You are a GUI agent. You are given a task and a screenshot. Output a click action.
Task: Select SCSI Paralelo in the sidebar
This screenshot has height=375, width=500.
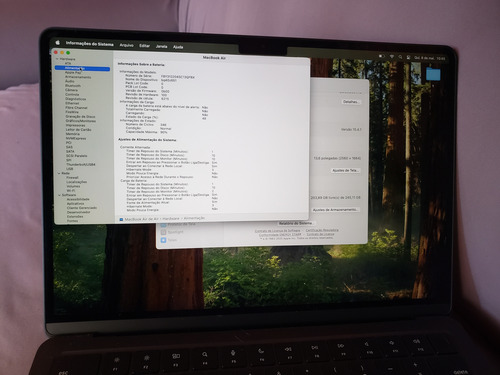pos(77,156)
